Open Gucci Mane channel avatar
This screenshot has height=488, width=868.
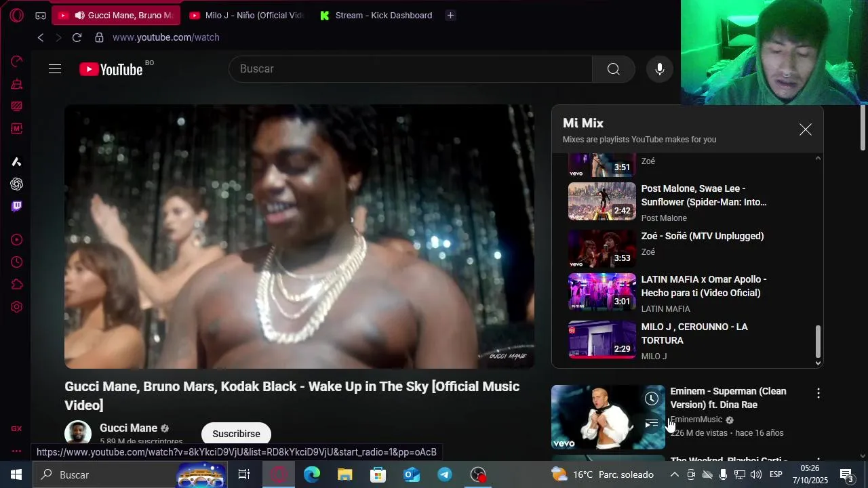(78, 433)
